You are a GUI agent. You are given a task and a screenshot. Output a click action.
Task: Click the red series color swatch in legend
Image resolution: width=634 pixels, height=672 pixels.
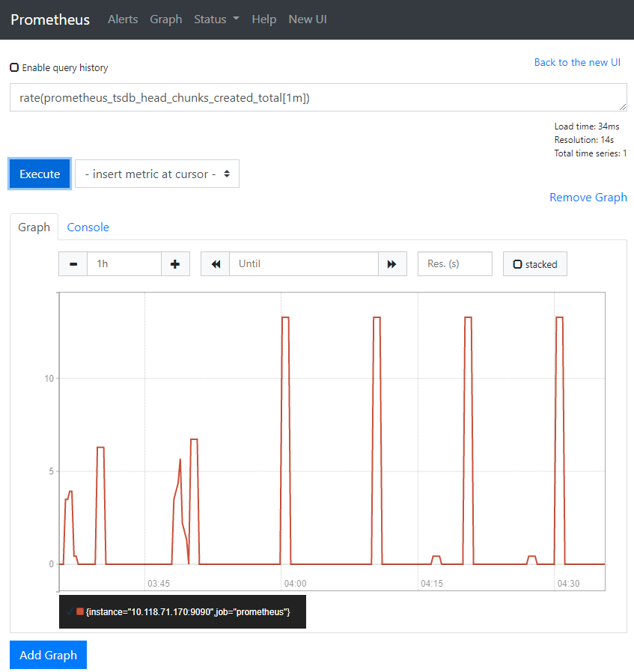point(80,612)
